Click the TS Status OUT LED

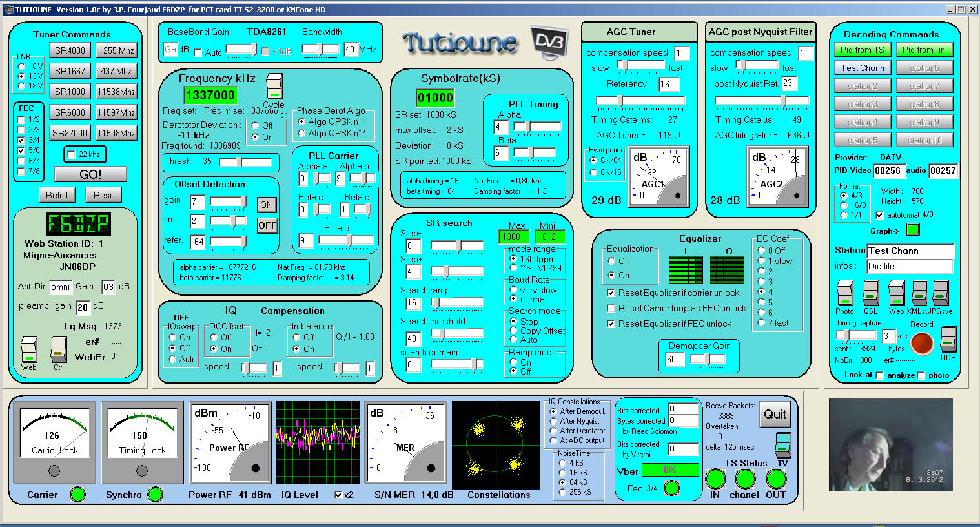(776, 479)
